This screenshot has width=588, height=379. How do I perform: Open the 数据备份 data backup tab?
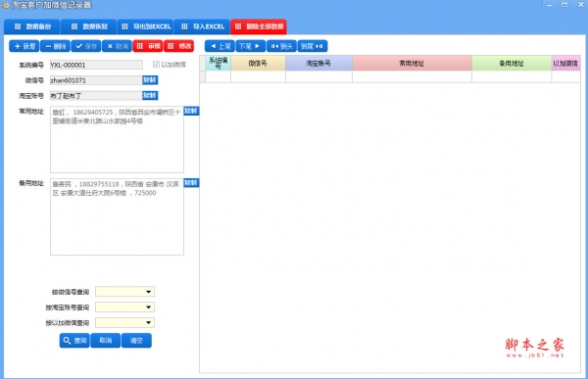tap(32, 26)
